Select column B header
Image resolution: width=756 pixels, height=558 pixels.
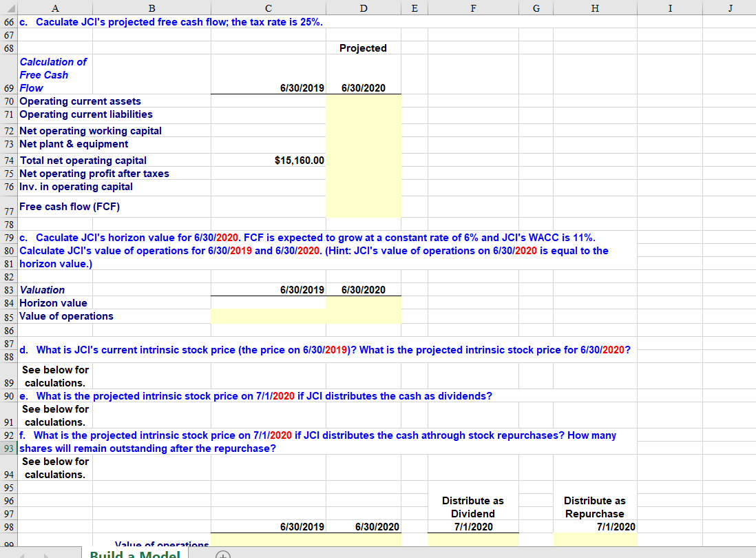(x=152, y=8)
